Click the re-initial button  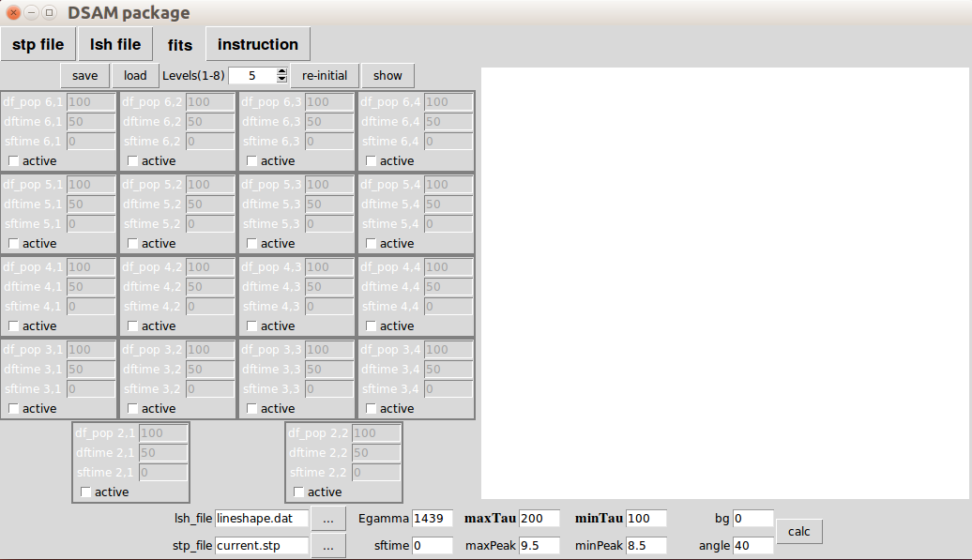coord(325,76)
